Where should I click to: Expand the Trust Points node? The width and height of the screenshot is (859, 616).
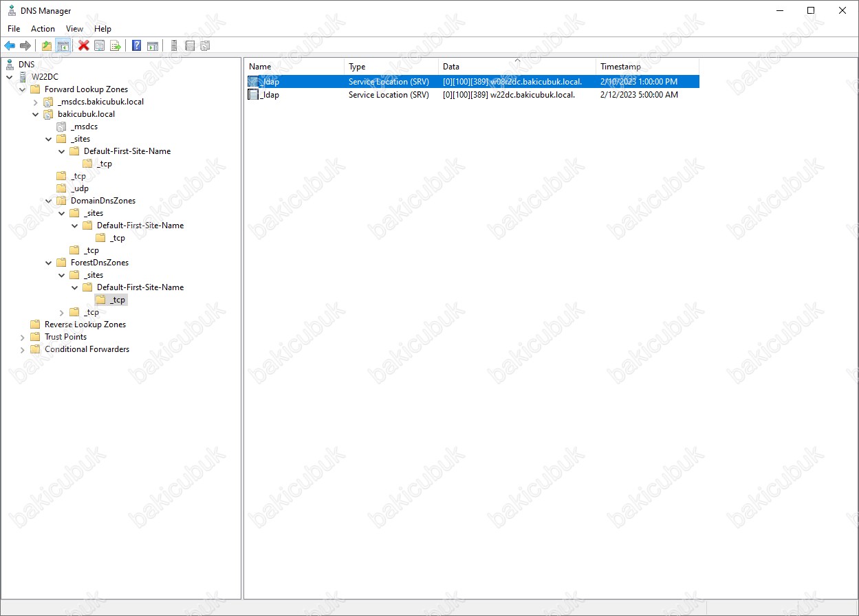(x=23, y=338)
